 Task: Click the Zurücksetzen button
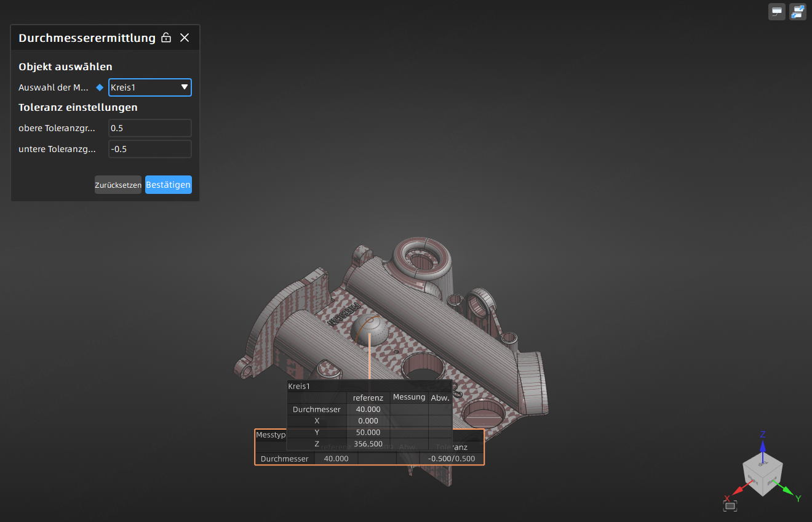pos(118,185)
